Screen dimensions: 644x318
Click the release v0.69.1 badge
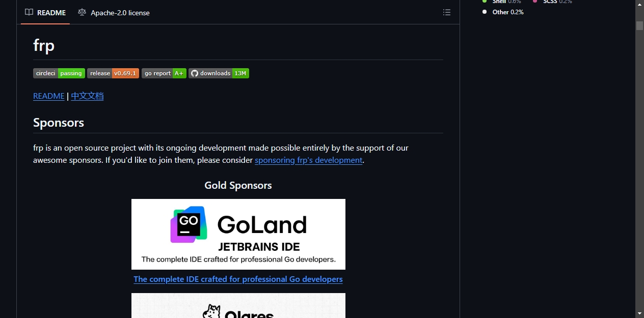(113, 73)
